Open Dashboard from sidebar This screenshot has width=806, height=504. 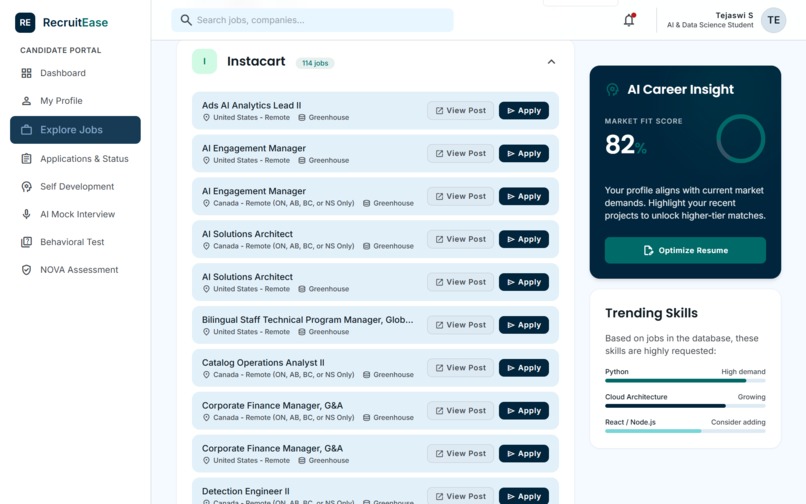(75, 73)
